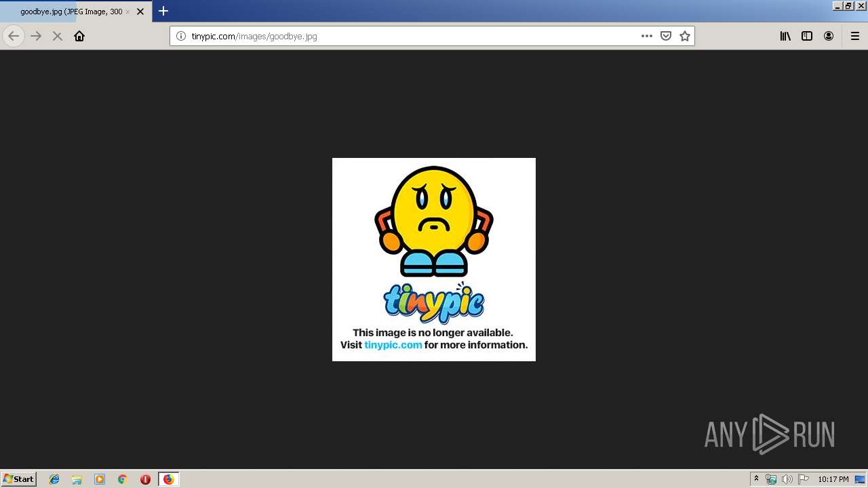Open the Firefox account menu
The image size is (868, 488).
coord(829,36)
